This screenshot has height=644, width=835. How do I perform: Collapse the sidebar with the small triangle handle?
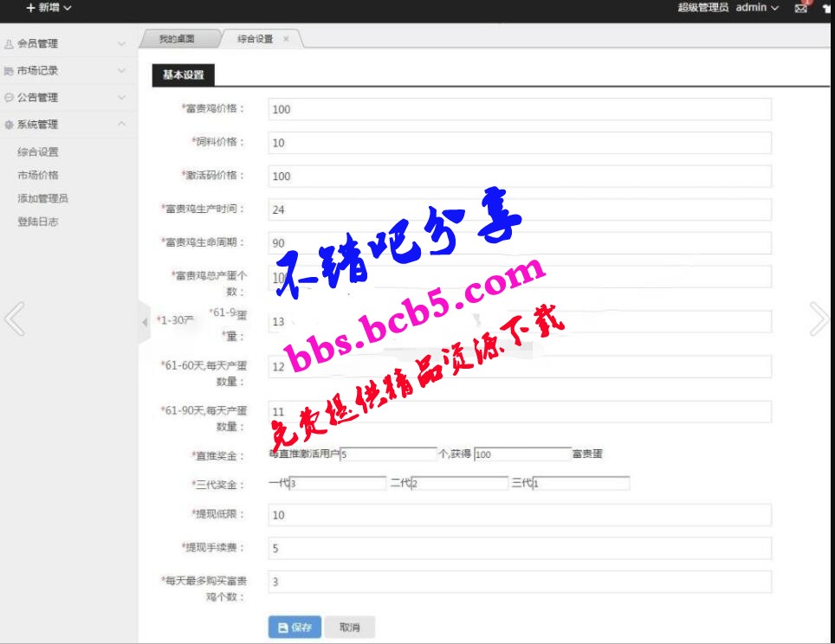click(x=145, y=322)
